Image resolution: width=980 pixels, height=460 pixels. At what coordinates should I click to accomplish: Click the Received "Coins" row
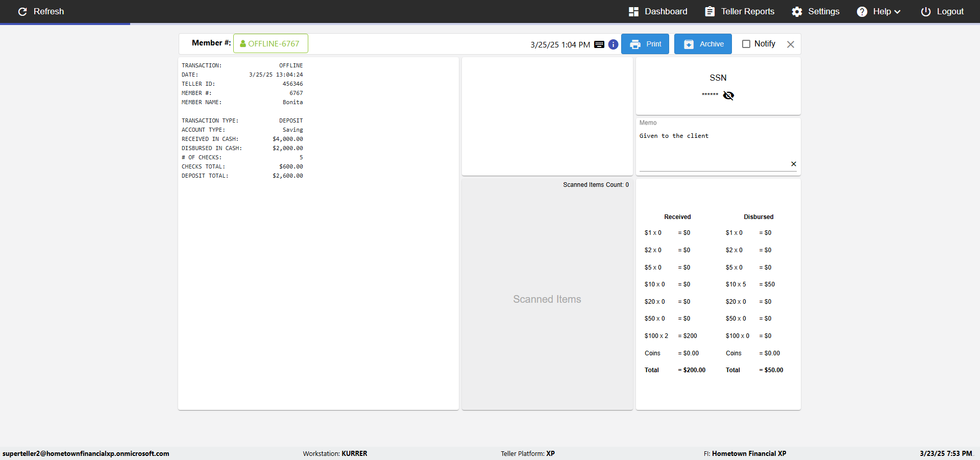click(x=672, y=353)
